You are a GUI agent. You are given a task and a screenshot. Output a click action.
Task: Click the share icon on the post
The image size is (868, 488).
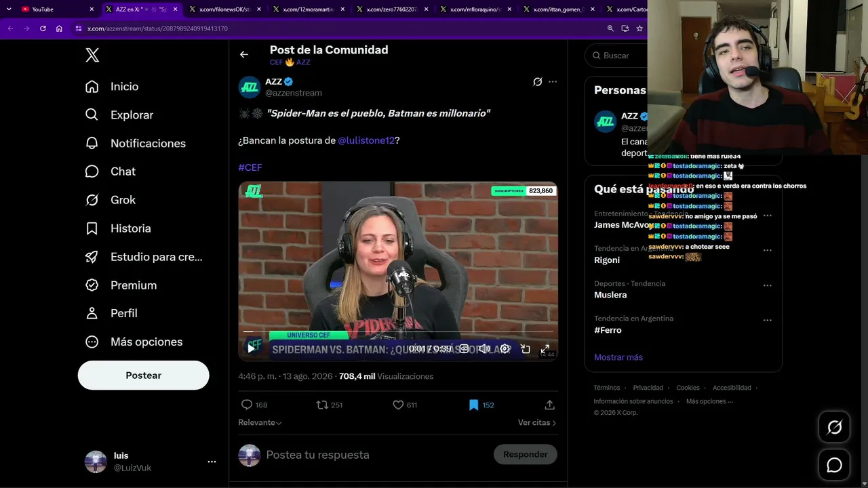pos(550,405)
